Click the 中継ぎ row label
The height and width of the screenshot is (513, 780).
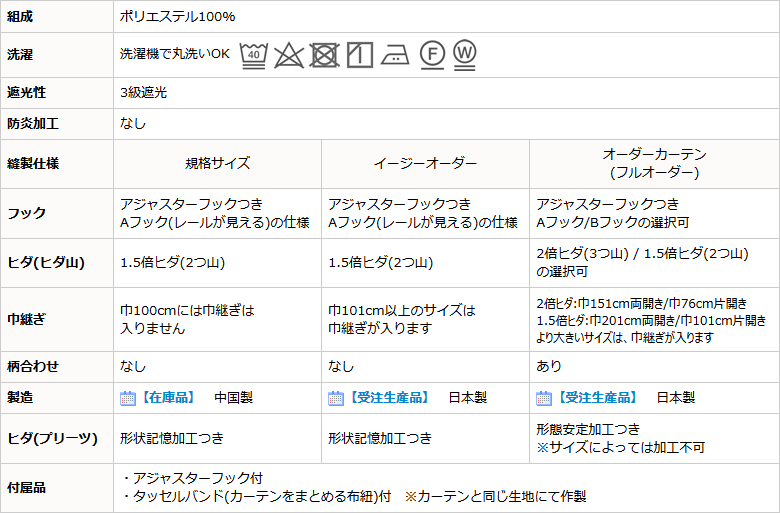(x=27, y=320)
